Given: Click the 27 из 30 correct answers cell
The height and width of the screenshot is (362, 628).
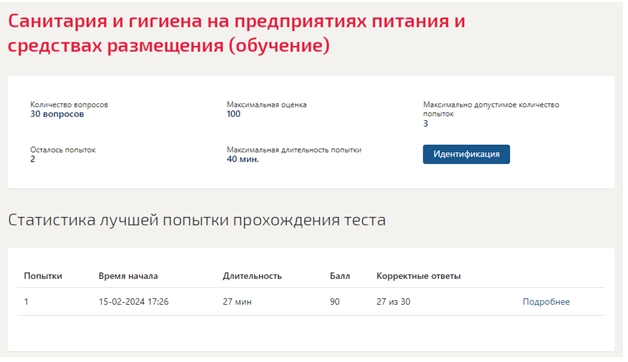Looking at the screenshot, I should [393, 302].
